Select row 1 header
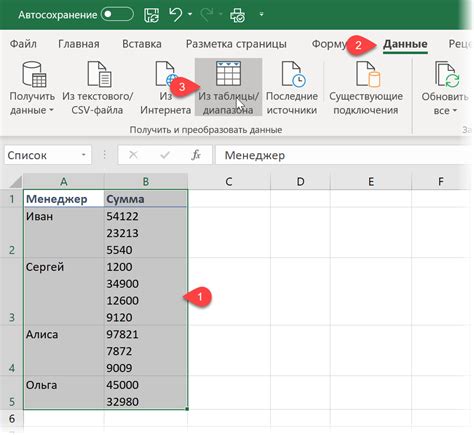 coord(12,199)
